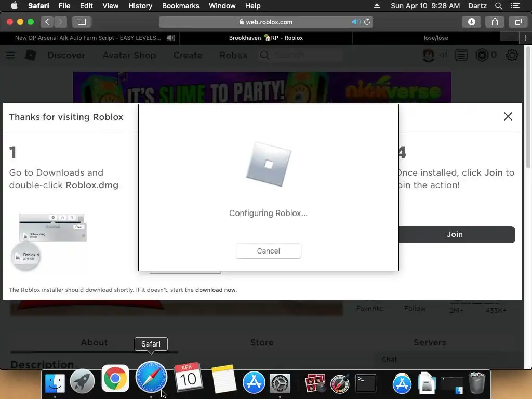This screenshot has height=399, width=532.
Task: Open the View menu
Action: click(110, 6)
